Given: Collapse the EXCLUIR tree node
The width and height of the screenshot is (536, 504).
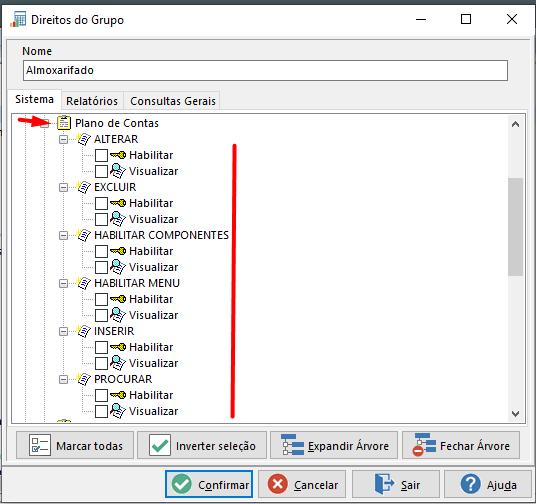Looking at the screenshot, I should pos(63,187).
